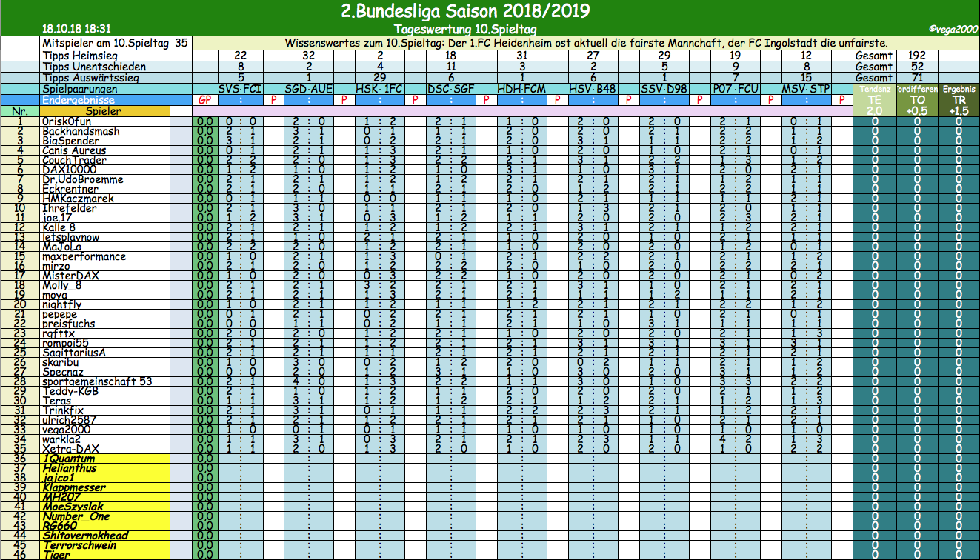
Task: Select the yellow row "Number_One"
Action: [x=105, y=516]
